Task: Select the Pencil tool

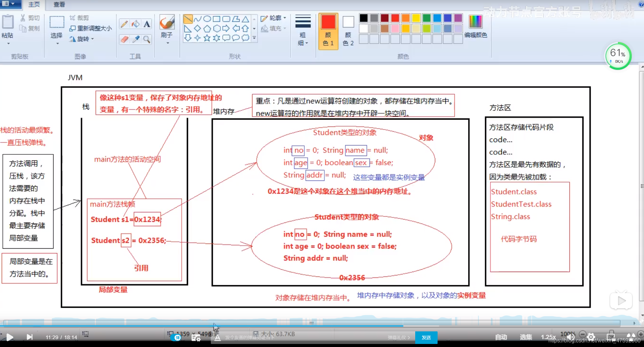Action: coord(124,24)
